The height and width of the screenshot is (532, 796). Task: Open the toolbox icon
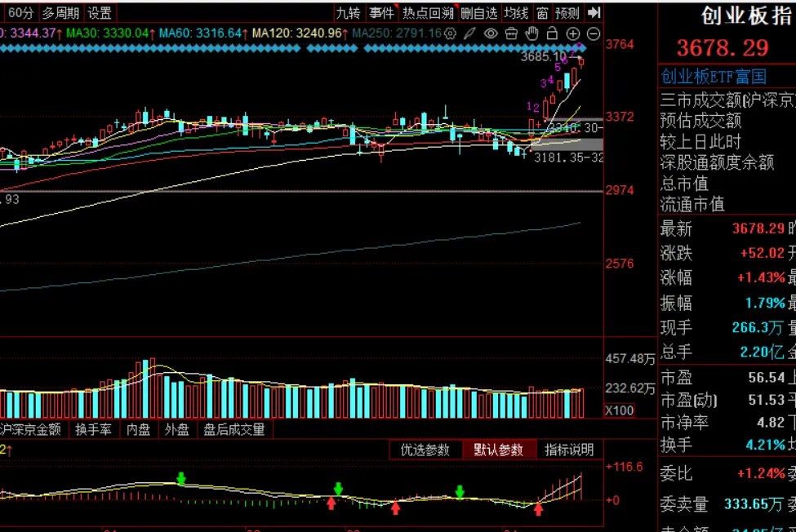511,34
